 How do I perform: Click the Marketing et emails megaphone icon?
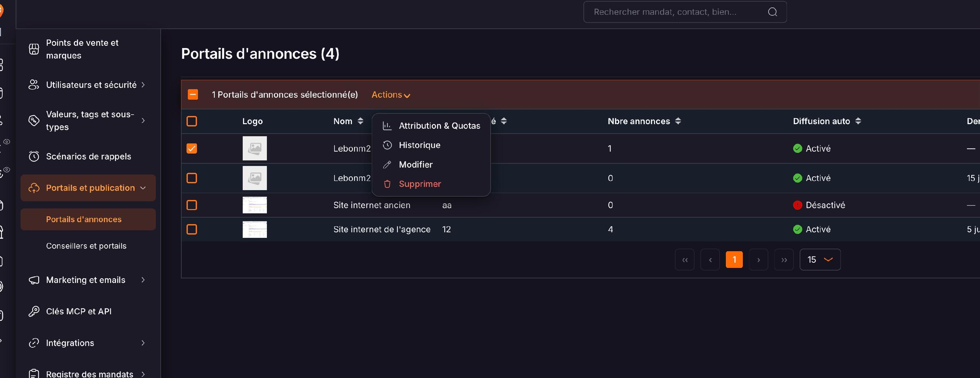point(34,280)
